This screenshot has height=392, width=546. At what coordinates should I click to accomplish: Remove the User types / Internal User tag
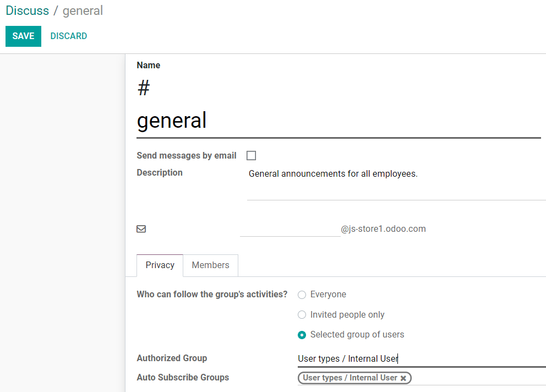403,378
